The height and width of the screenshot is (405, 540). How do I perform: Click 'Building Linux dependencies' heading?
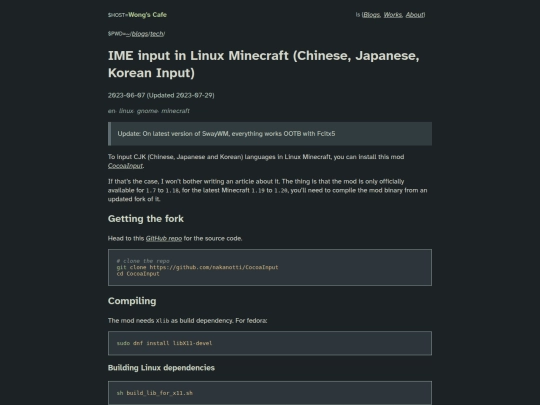tap(161, 368)
